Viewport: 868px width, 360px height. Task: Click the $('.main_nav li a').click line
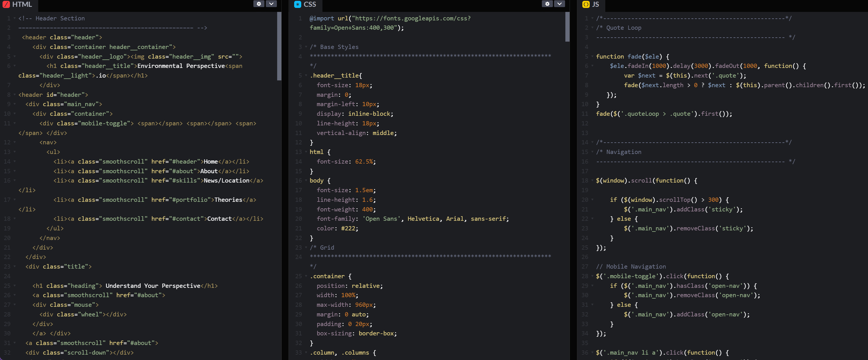662,353
